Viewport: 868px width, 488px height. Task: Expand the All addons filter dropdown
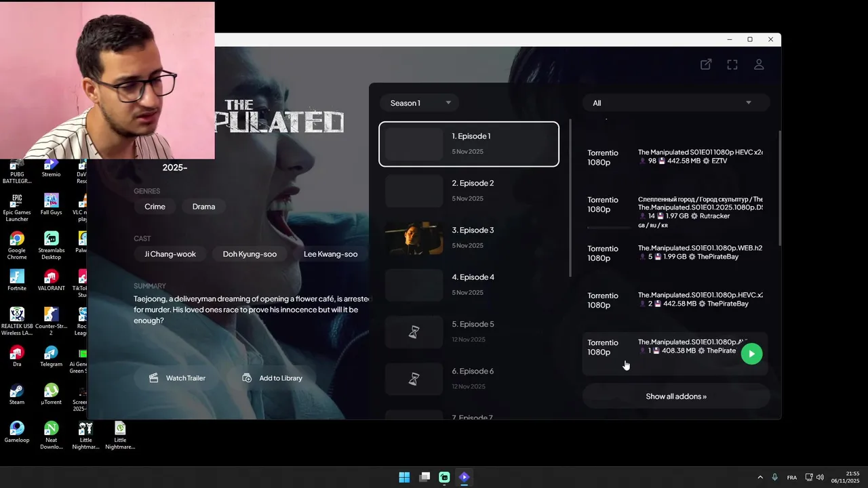click(675, 103)
